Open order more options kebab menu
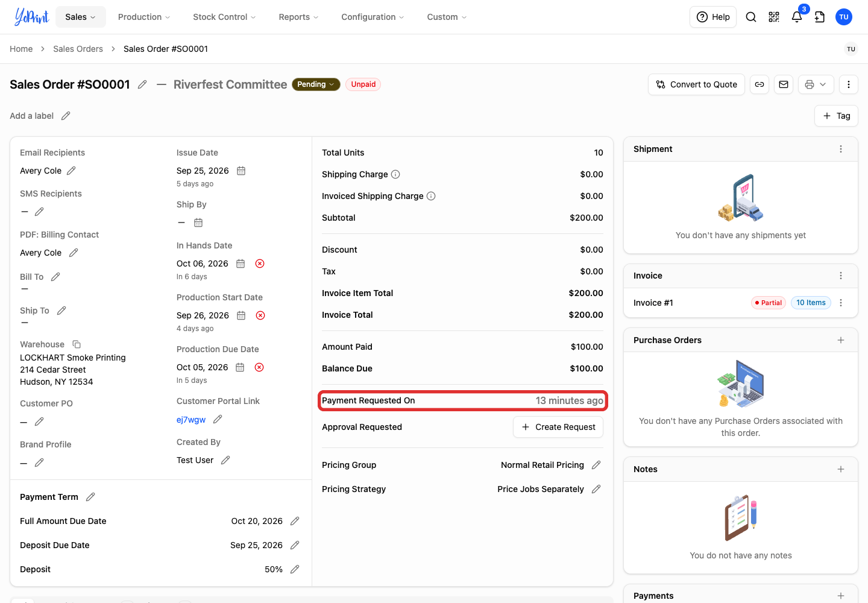The image size is (868, 603). coord(849,84)
